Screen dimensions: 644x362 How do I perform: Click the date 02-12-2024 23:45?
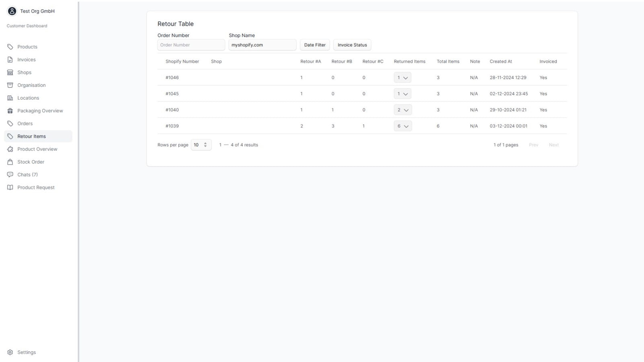click(509, 94)
